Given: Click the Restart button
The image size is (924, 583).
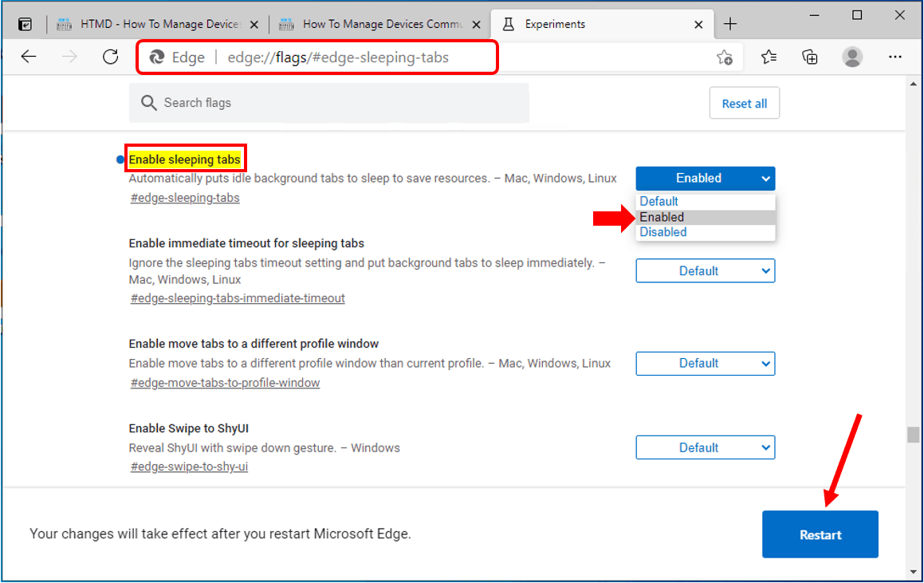Looking at the screenshot, I should pos(820,534).
